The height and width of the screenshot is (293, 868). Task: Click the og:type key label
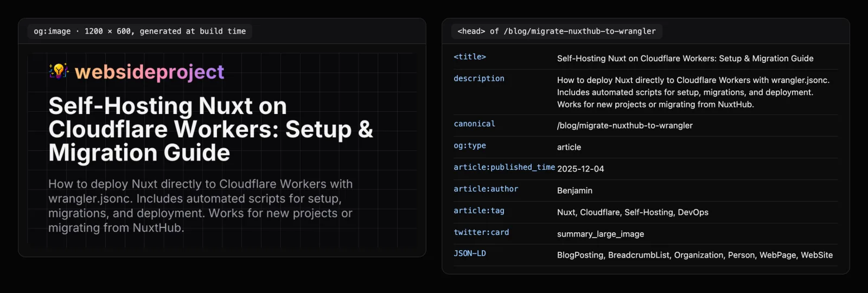pos(470,145)
